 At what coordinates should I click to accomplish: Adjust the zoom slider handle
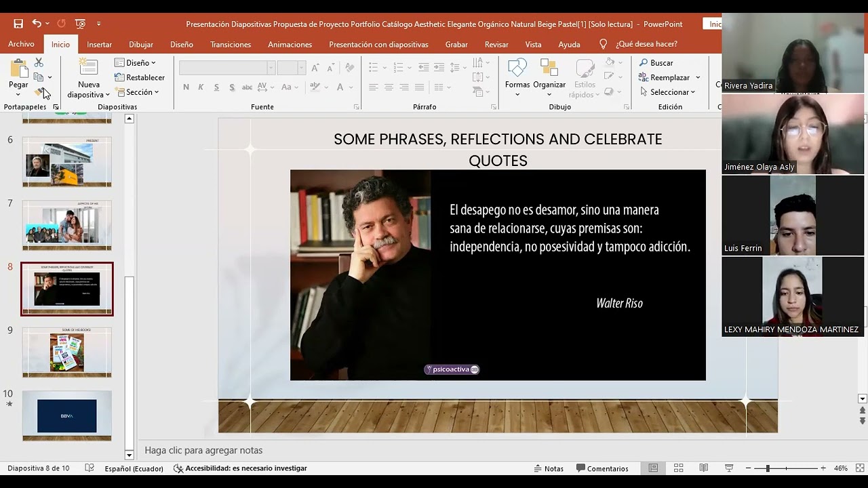768,468
